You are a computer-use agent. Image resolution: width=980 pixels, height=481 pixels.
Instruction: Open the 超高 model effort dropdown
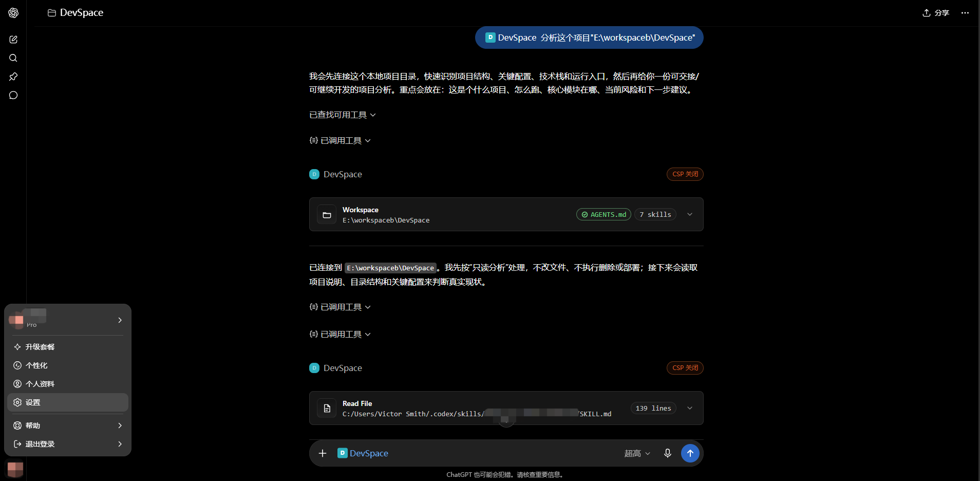click(637, 453)
